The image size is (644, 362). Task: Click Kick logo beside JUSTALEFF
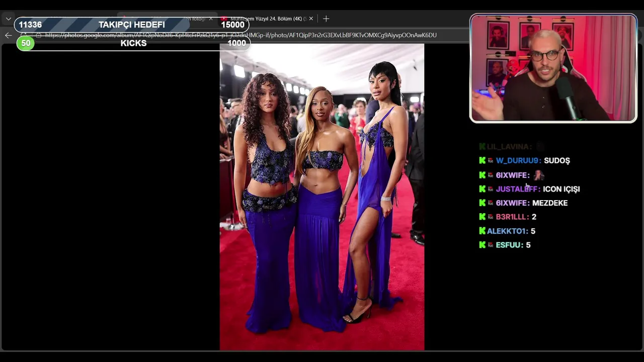tap(482, 189)
